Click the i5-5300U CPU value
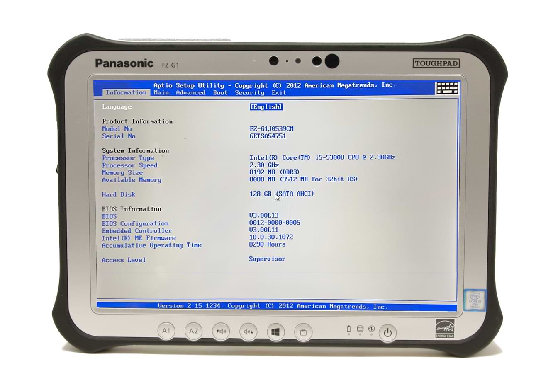 tap(322, 157)
